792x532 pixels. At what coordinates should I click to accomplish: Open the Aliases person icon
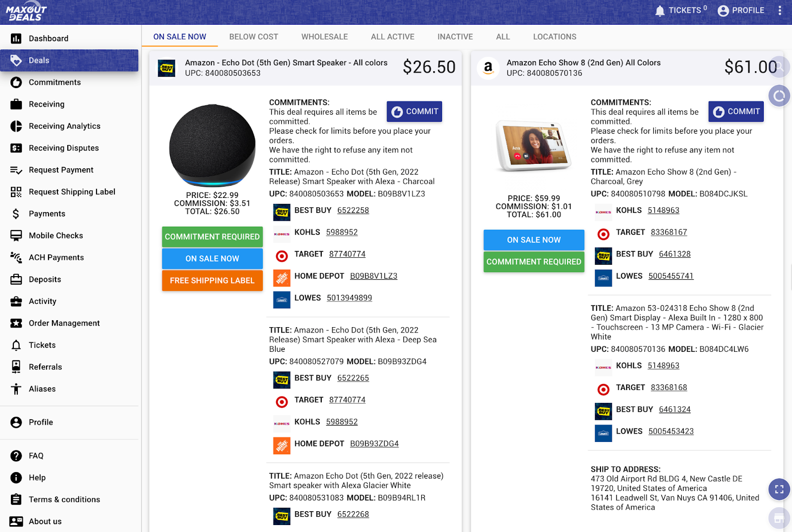tap(16, 389)
